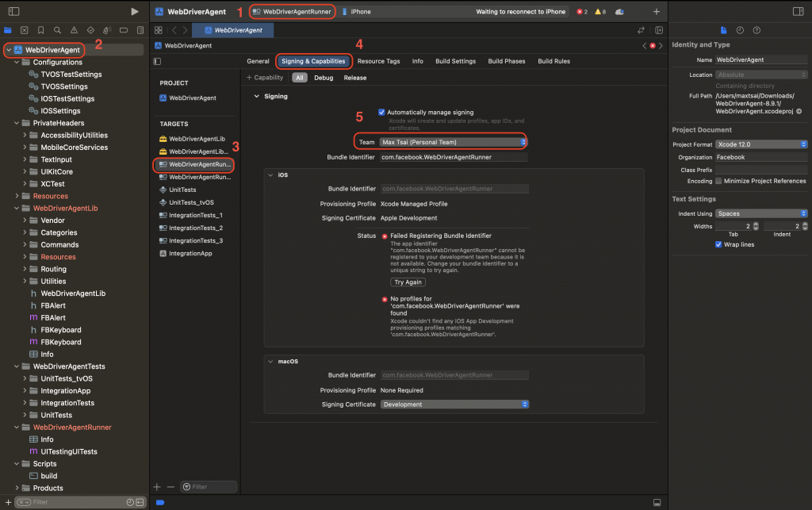Select the UITestingUITests file
The image size is (812, 510).
coord(68,451)
